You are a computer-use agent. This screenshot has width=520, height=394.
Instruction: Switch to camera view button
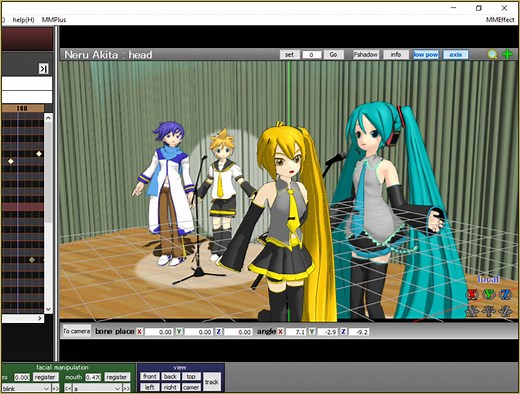click(191, 387)
